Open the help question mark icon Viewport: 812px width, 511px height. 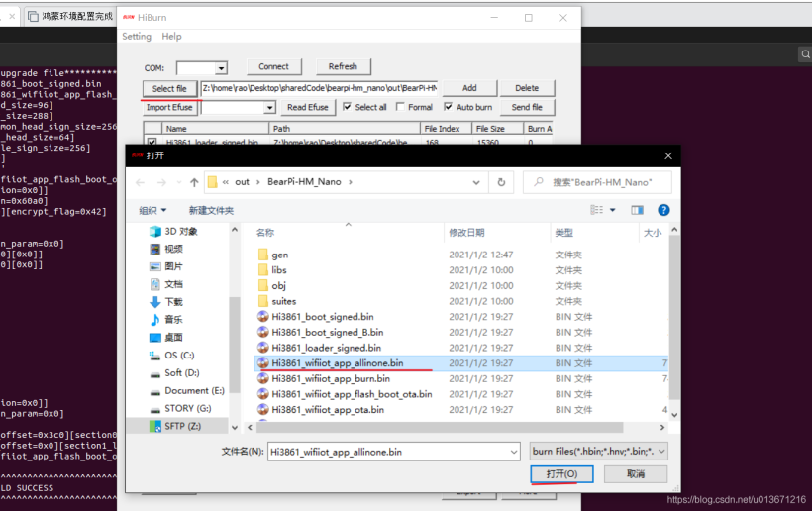pyautogui.click(x=663, y=210)
